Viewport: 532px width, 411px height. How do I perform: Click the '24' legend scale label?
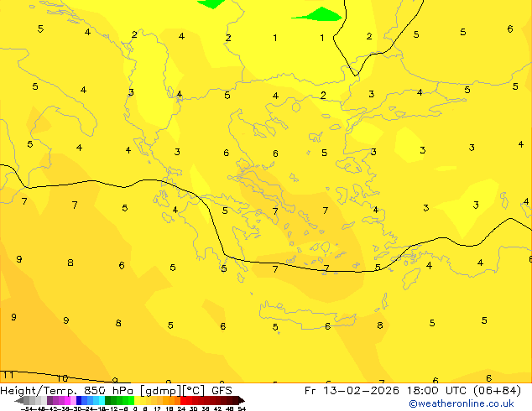point(181,408)
